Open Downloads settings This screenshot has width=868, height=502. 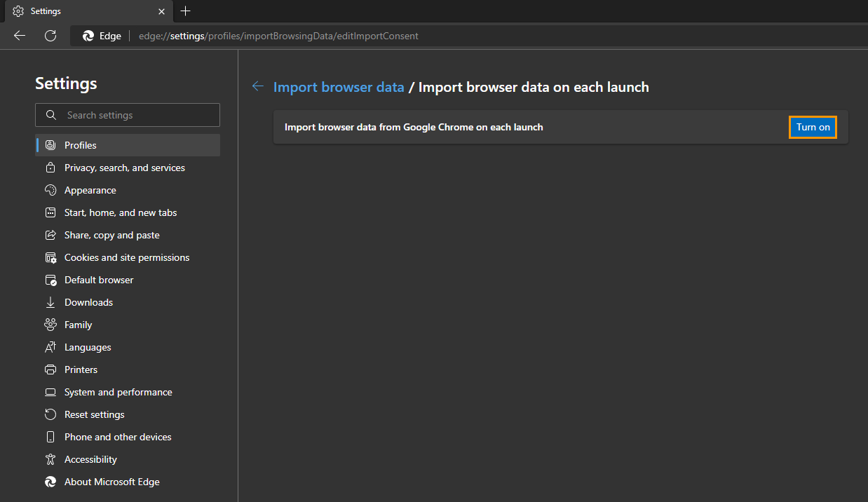click(x=128, y=302)
